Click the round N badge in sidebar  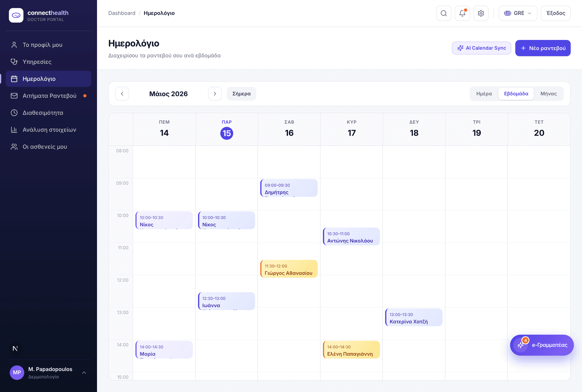(15, 348)
